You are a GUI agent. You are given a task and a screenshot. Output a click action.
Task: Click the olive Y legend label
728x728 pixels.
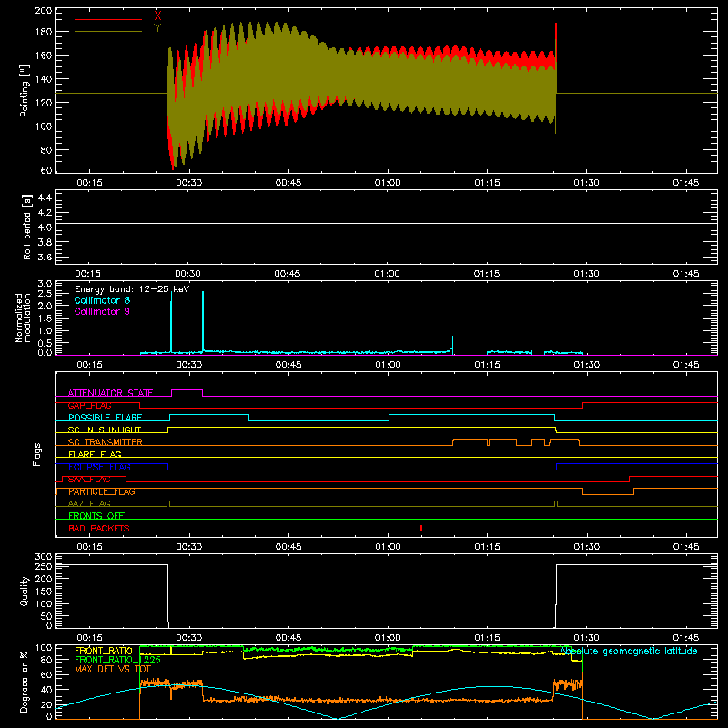coord(157,28)
